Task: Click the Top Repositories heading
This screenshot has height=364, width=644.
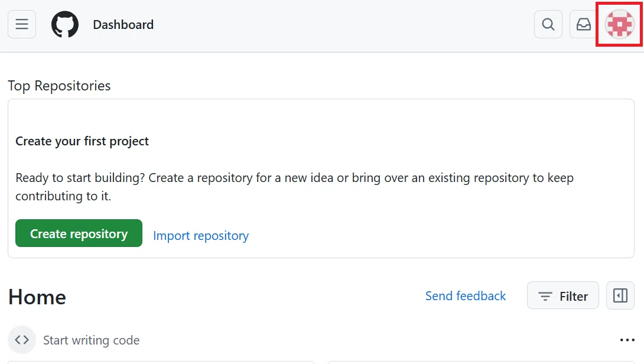Action: coord(59,86)
